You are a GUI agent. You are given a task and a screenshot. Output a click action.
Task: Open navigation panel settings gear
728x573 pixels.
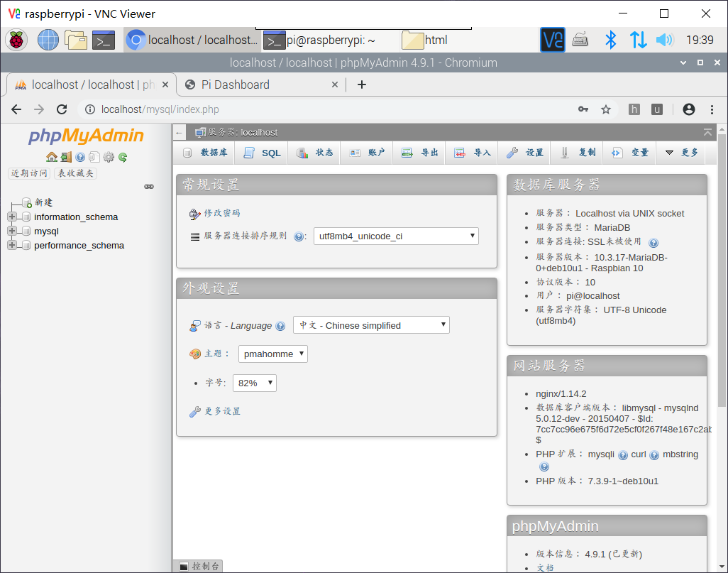109,157
